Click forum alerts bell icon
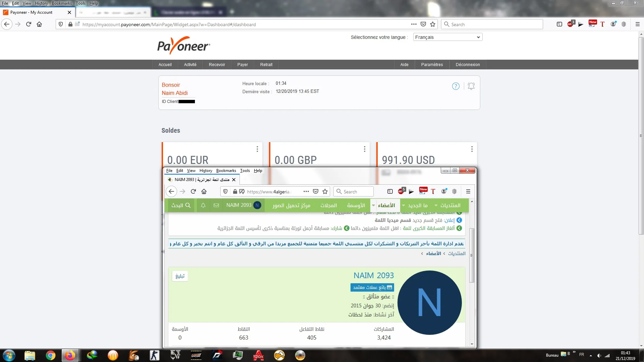The height and width of the screenshot is (362, 644). pos(203,205)
